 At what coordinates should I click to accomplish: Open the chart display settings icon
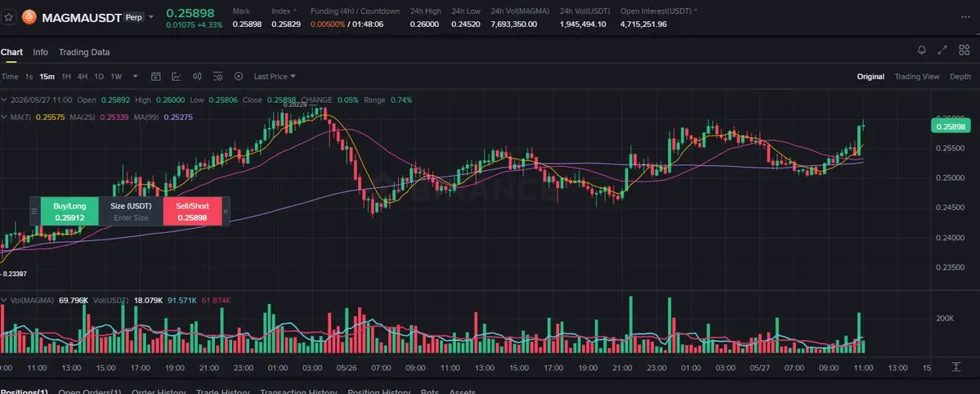point(217,76)
